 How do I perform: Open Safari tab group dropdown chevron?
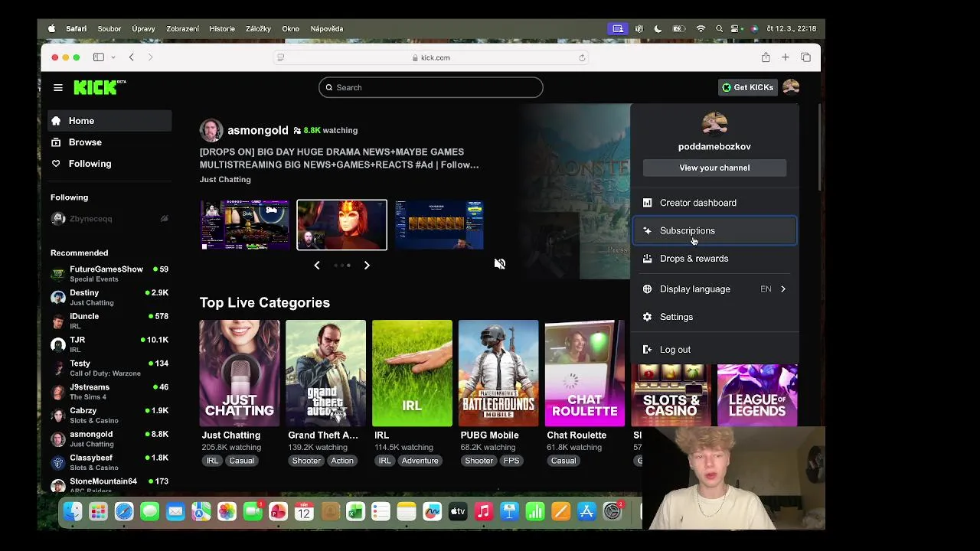pos(113,57)
